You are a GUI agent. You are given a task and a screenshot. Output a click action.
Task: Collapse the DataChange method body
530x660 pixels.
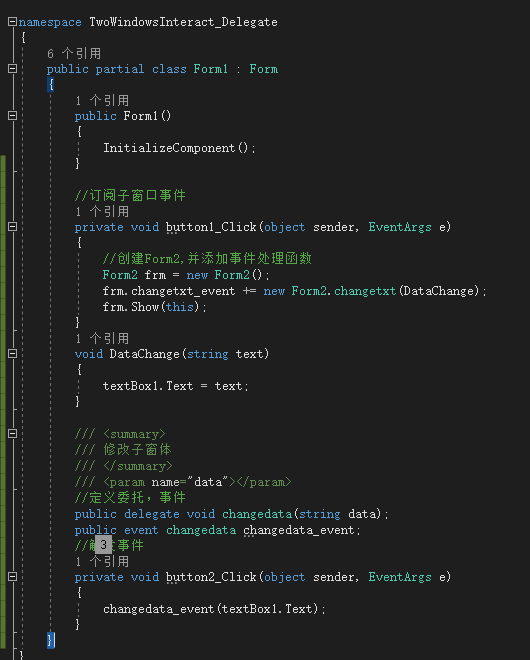[12, 354]
